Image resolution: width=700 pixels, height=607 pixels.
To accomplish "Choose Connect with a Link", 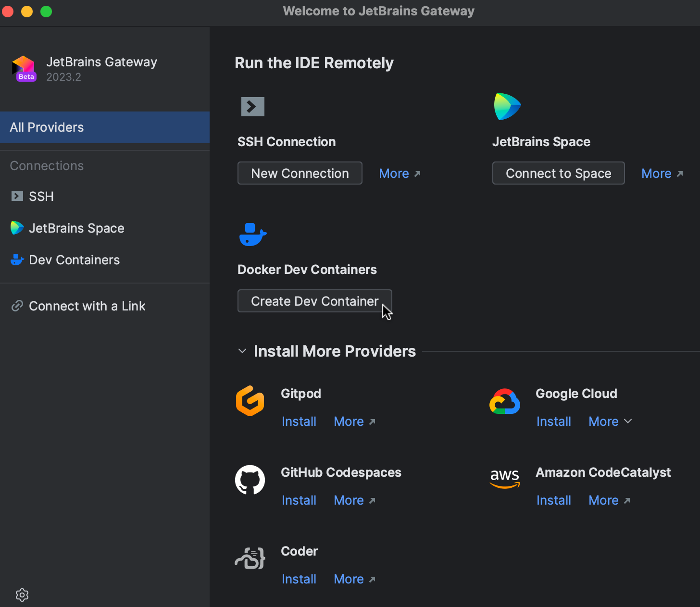I will (87, 306).
